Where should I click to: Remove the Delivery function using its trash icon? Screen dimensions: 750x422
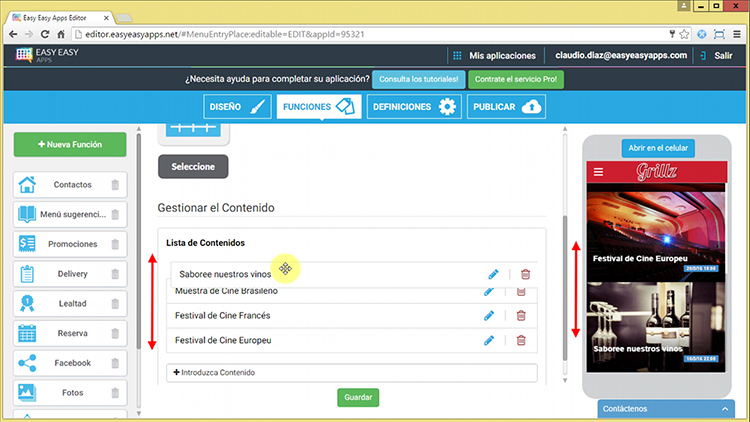(115, 274)
